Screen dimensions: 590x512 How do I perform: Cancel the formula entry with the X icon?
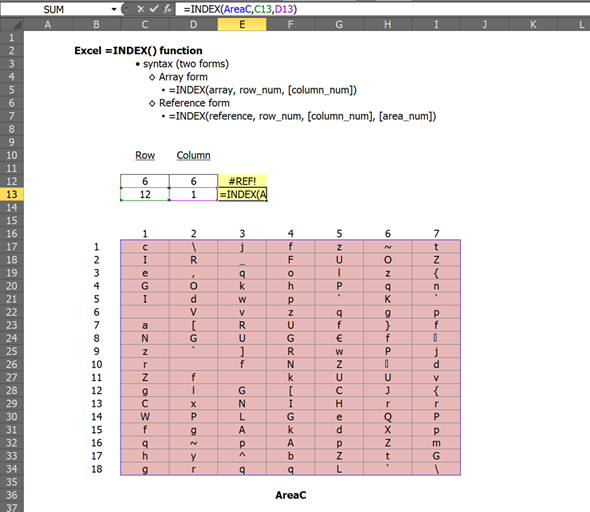141,9
